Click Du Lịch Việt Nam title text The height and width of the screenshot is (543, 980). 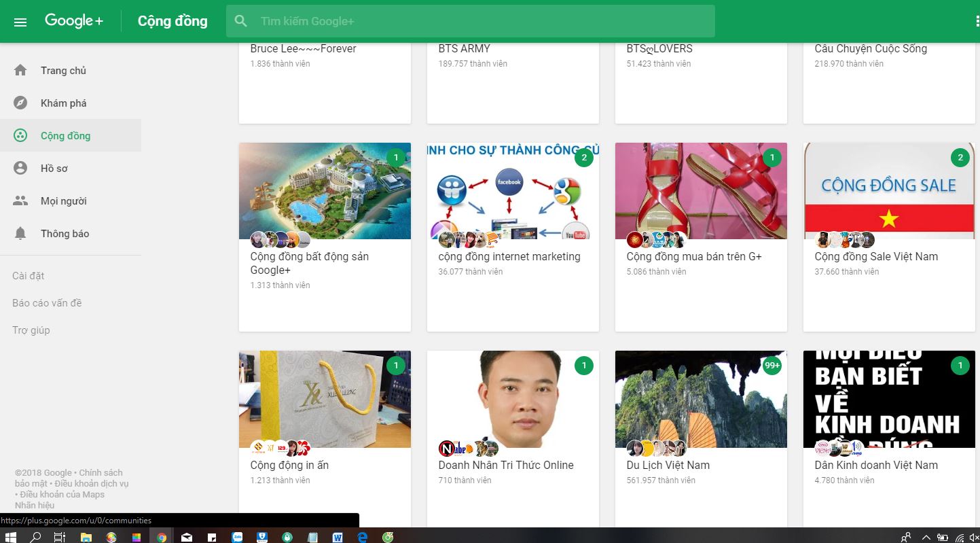(x=668, y=465)
